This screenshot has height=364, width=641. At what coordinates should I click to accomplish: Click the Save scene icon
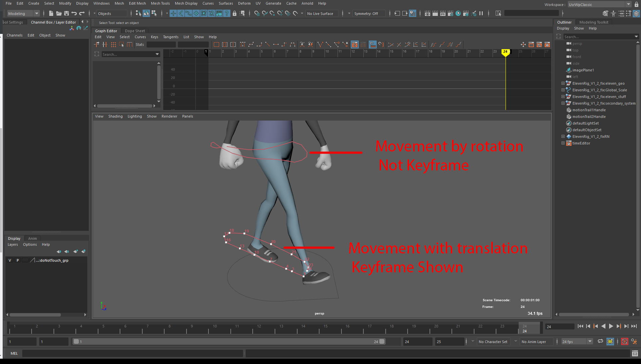[66, 13]
